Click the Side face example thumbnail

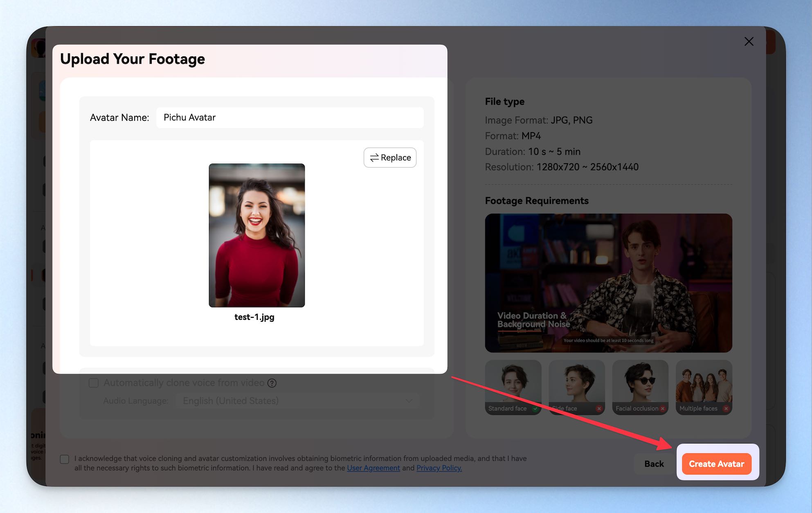[576, 387]
